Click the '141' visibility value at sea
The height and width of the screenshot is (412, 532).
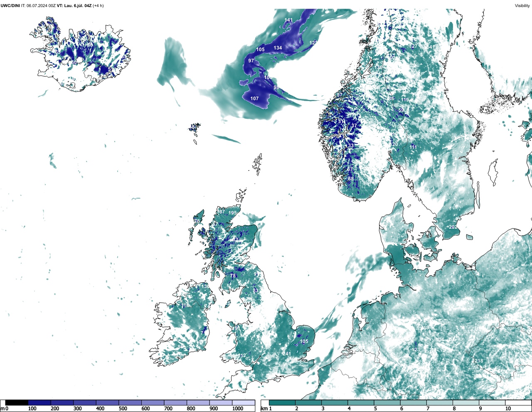pos(288,20)
